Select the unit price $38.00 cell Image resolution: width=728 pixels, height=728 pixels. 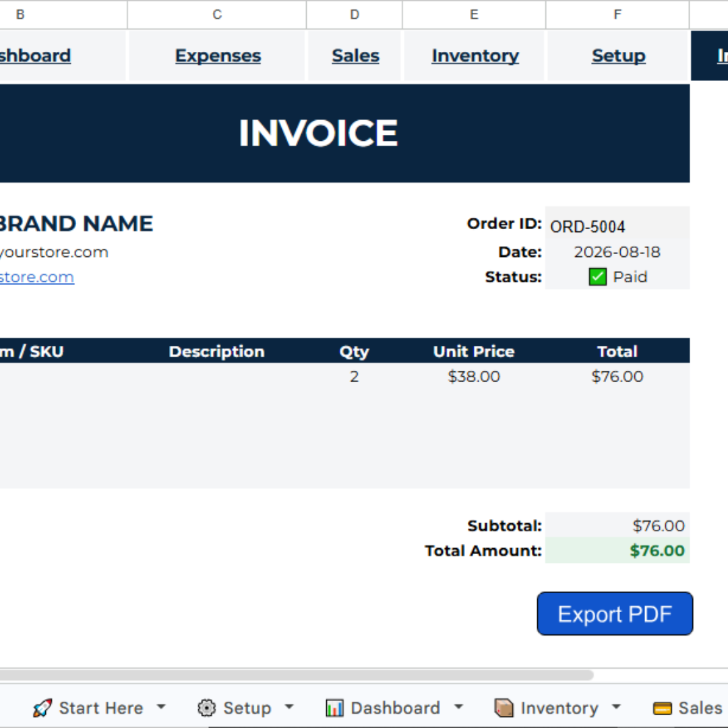point(474,376)
